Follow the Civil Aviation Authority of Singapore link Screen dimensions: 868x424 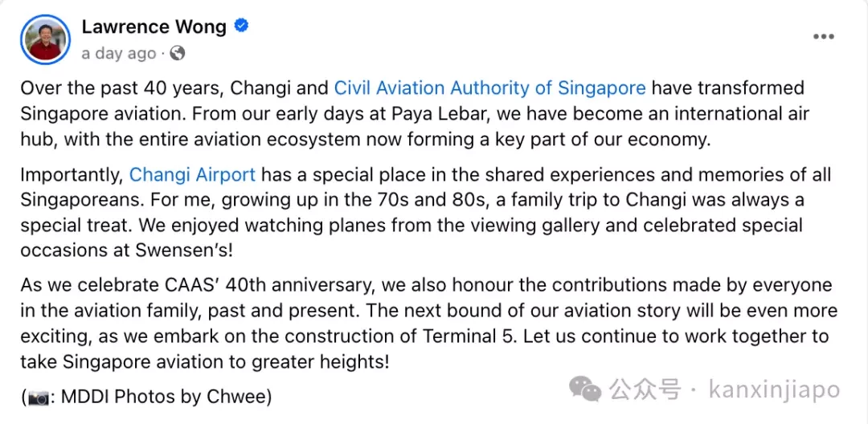click(x=490, y=88)
